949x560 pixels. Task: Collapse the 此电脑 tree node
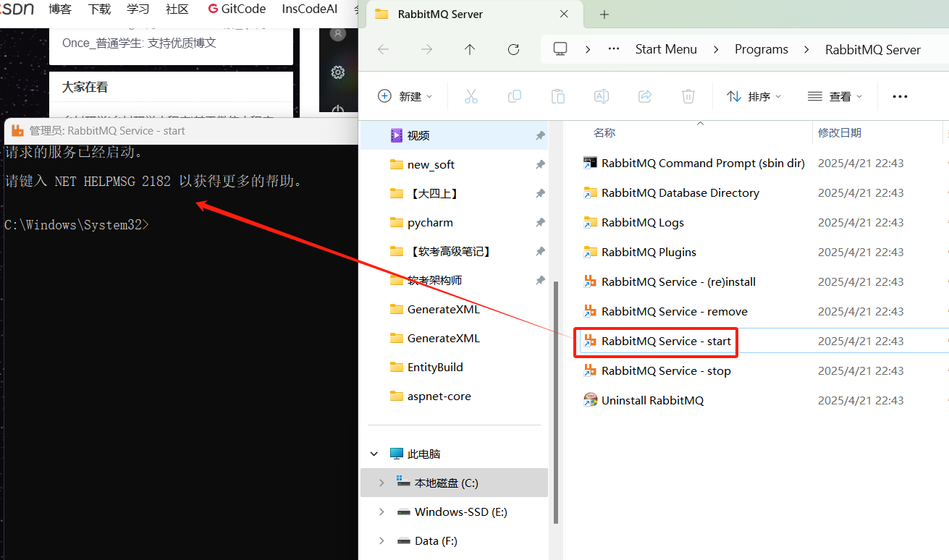tap(374, 454)
